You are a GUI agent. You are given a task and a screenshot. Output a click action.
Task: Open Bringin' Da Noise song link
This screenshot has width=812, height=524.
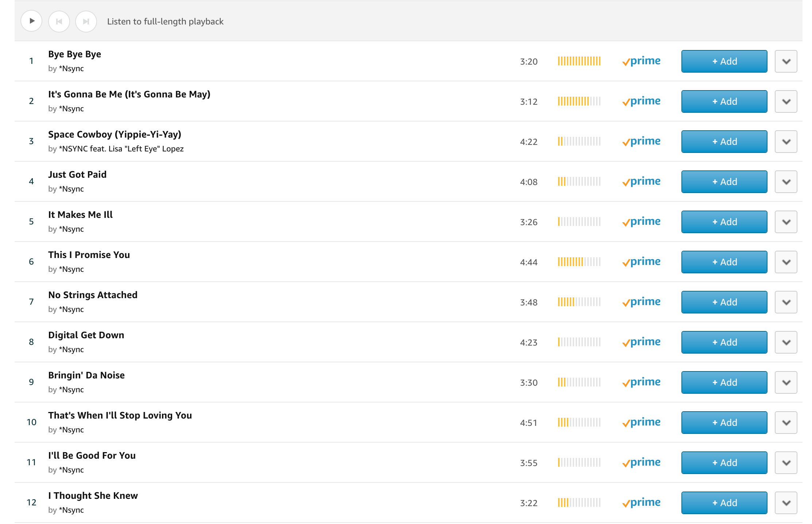pos(86,375)
